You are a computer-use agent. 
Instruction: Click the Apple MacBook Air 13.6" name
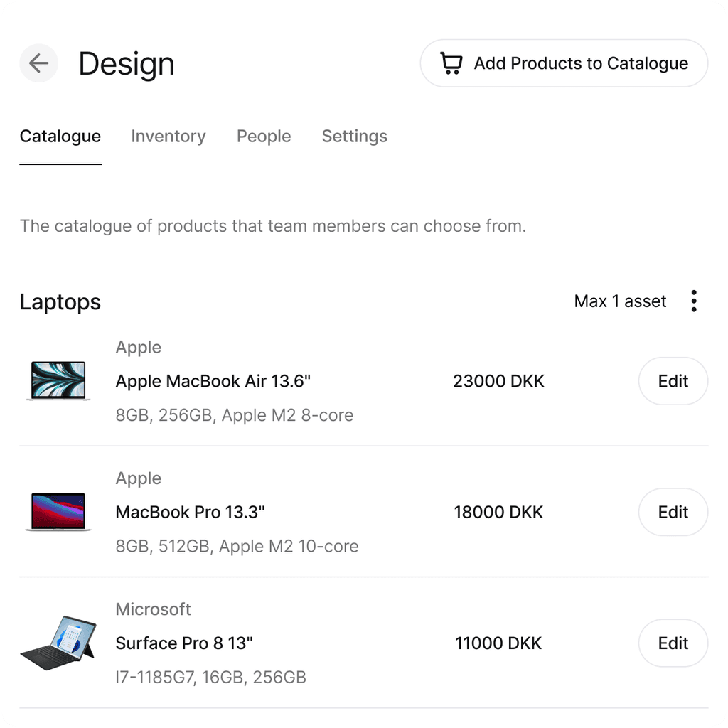213,381
